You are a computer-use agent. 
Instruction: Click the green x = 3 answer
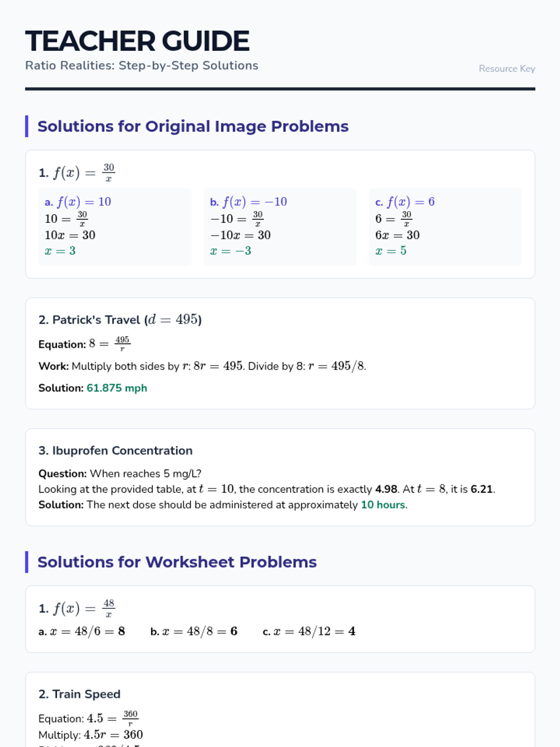tap(60, 251)
